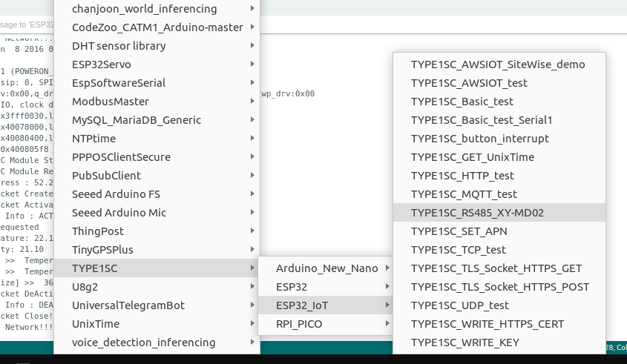Open TYPE1SC_RS485_XY-MD02 example
Image resolution: width=627 pixels, height=364 pixels.
click(499, 213)
